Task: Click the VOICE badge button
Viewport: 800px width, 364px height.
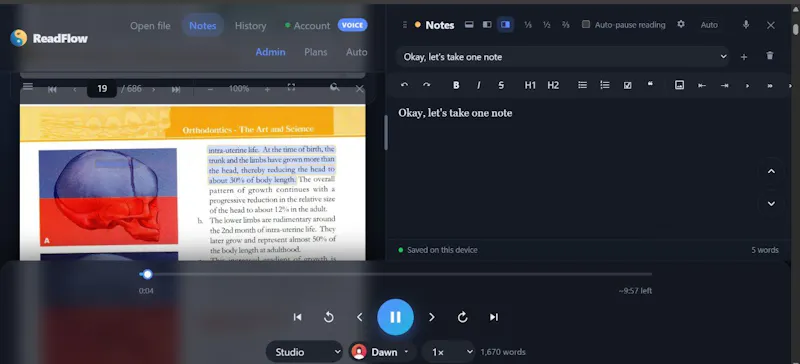Action: pyautogui.click(x=352, y=25)
